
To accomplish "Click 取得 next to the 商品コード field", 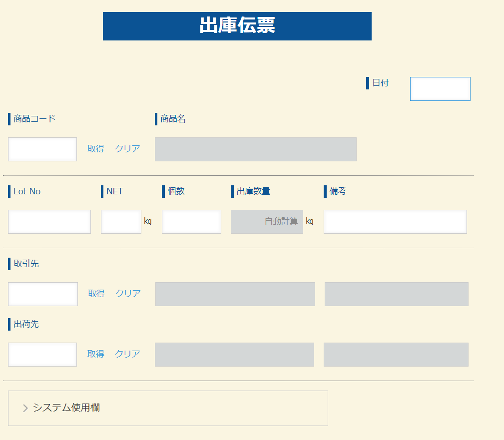I will pos(95,148).
